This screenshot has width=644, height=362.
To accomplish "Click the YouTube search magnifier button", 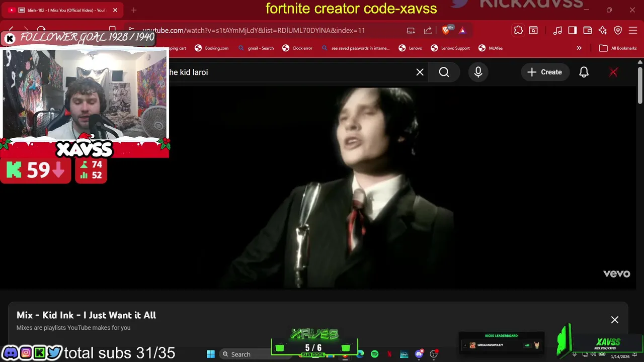I will click(444, 72).
